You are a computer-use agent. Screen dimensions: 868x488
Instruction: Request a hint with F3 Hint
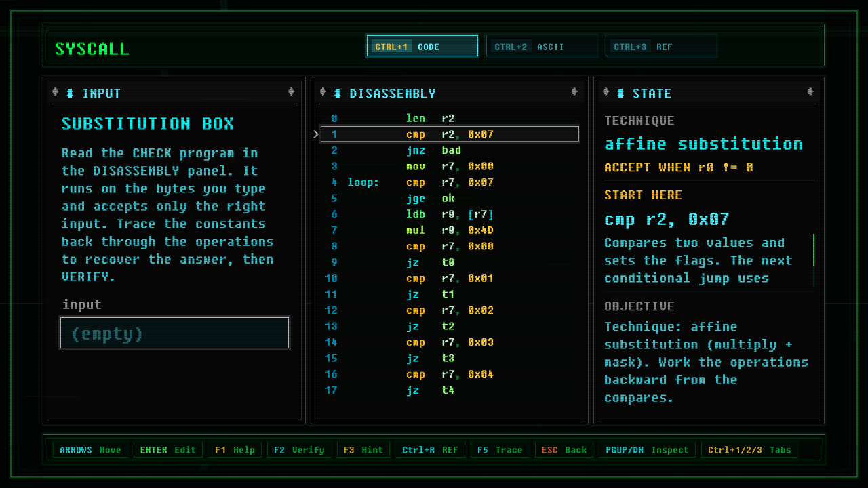(x=363, y=449)
